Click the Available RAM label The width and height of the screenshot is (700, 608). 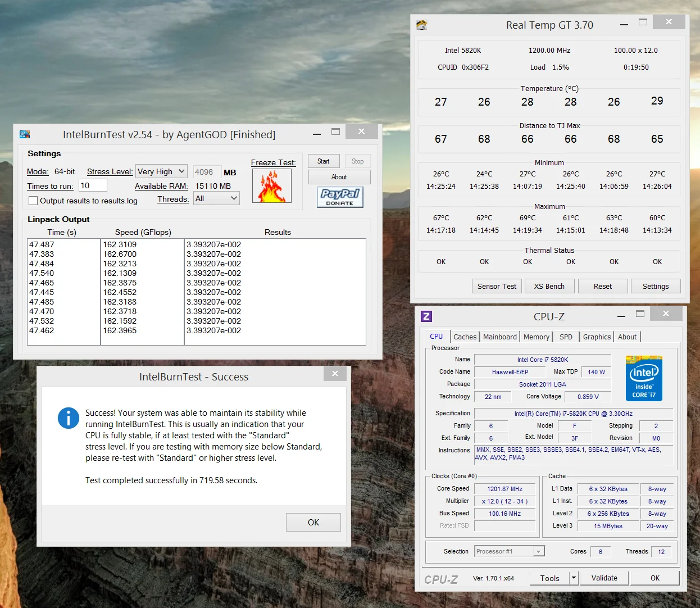161,186
